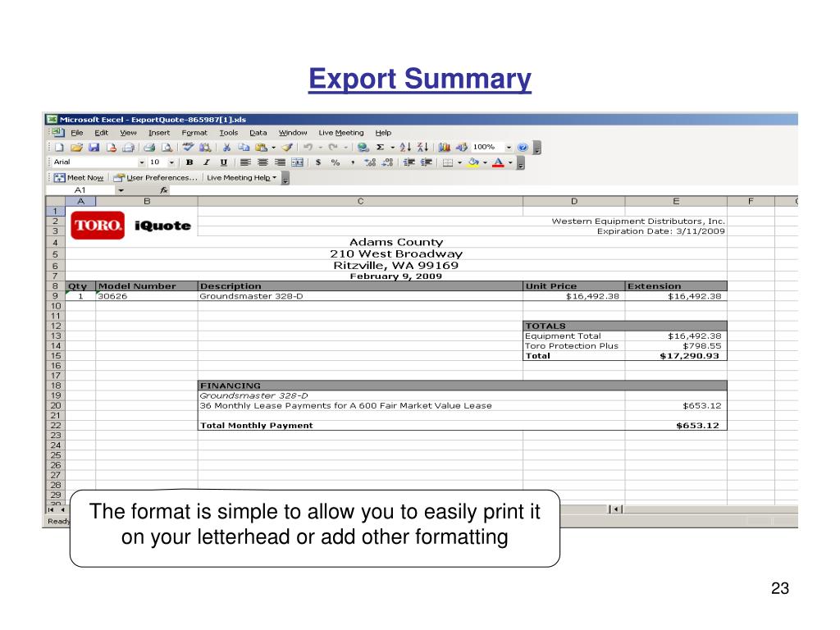
Task: Click the Help question mark icon
Action: pos(523,148)
